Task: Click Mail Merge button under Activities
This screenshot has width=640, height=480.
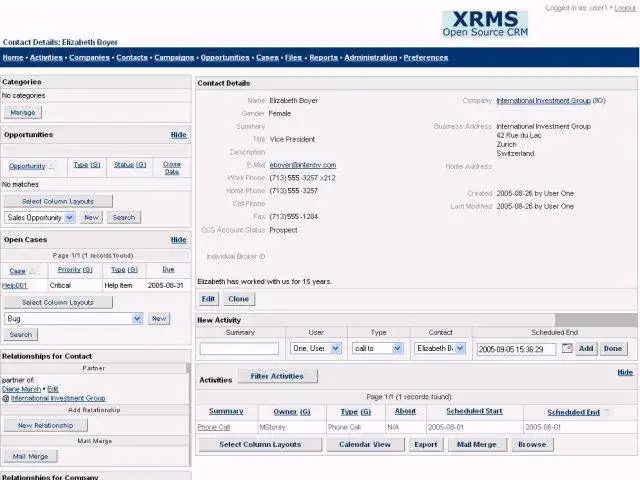Action: pyautogui.click(x=476, y=444)
